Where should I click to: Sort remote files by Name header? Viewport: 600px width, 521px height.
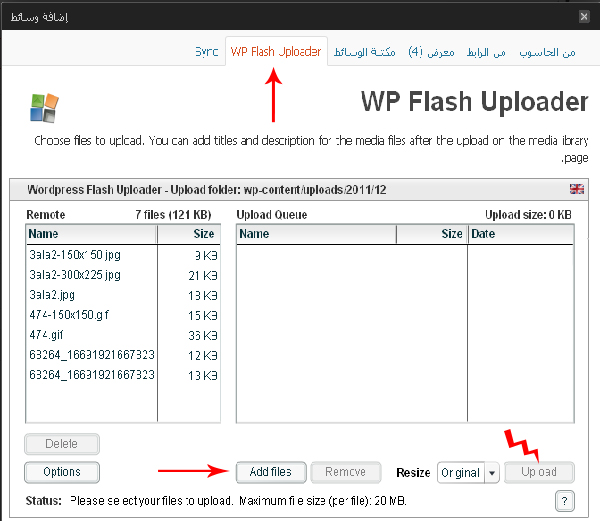(91, 234)
